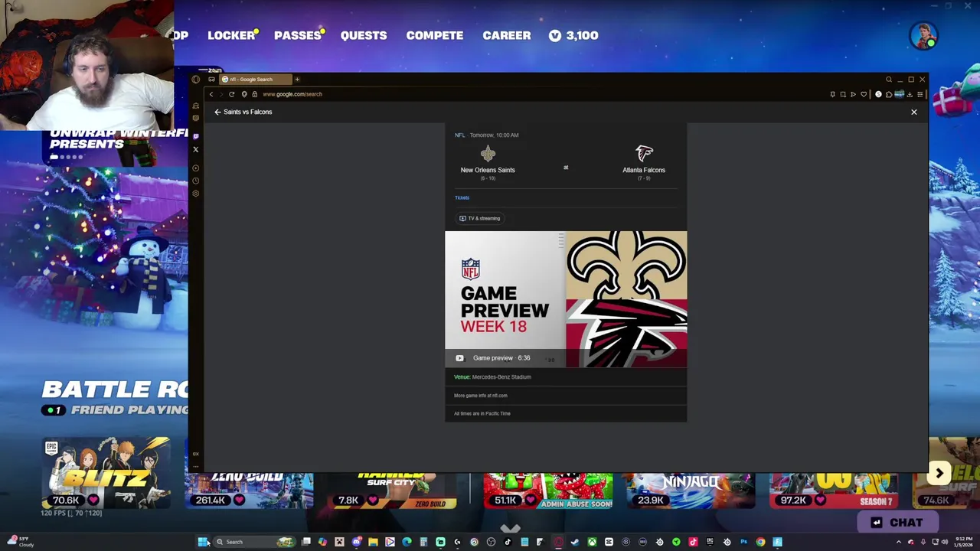980x551 pixels.
Task: Favorite the 7.8K Surf City heart
Action: click(373, 500)
